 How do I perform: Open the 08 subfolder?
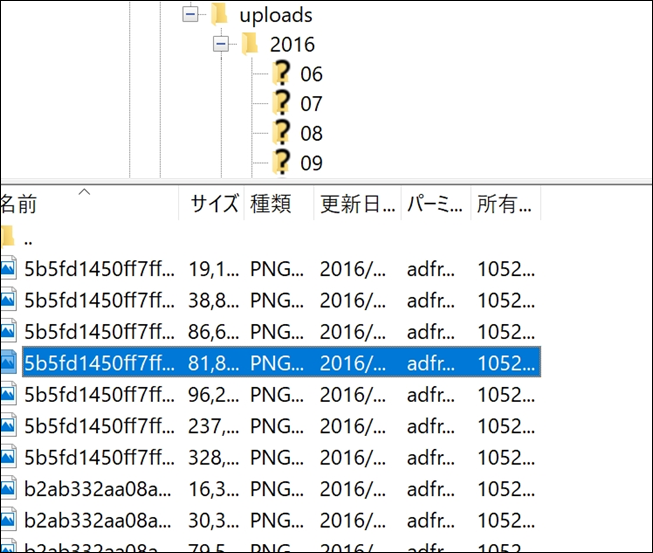pyautogui.click(x=312, y=133)
